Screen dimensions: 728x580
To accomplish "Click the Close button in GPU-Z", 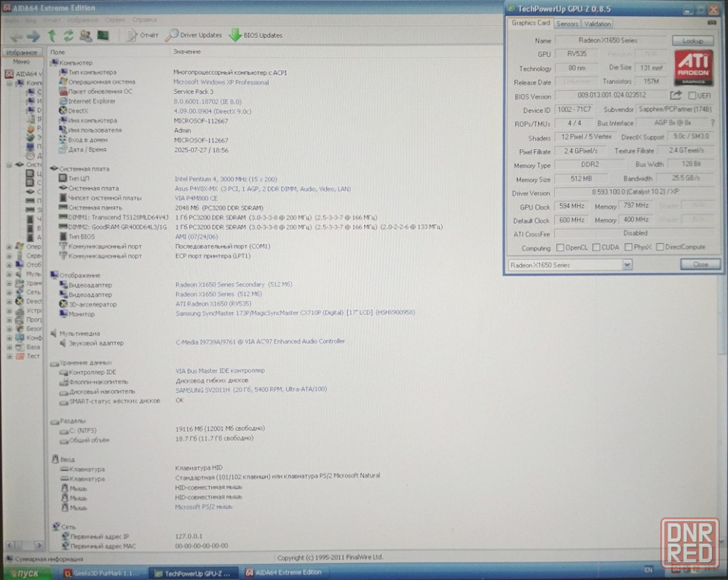I will coord(700,264).
